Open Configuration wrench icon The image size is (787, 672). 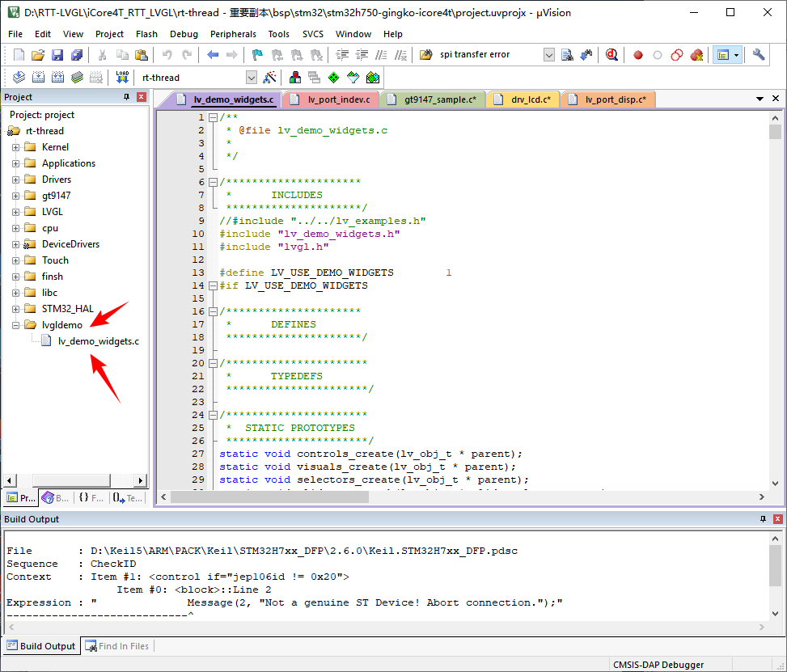(759, 55)
